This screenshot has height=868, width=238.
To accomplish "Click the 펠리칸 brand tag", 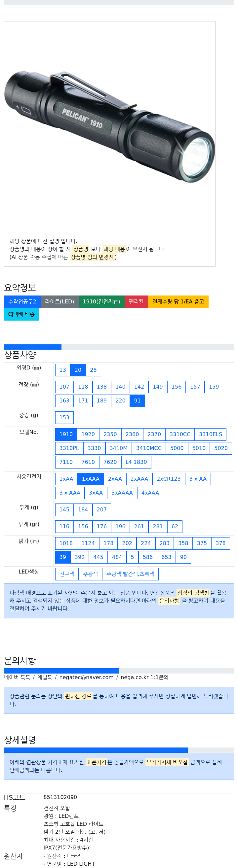I will (136, 301).
